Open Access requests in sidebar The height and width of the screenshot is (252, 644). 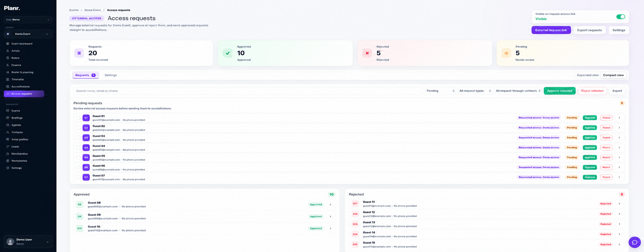click(24, 94)
